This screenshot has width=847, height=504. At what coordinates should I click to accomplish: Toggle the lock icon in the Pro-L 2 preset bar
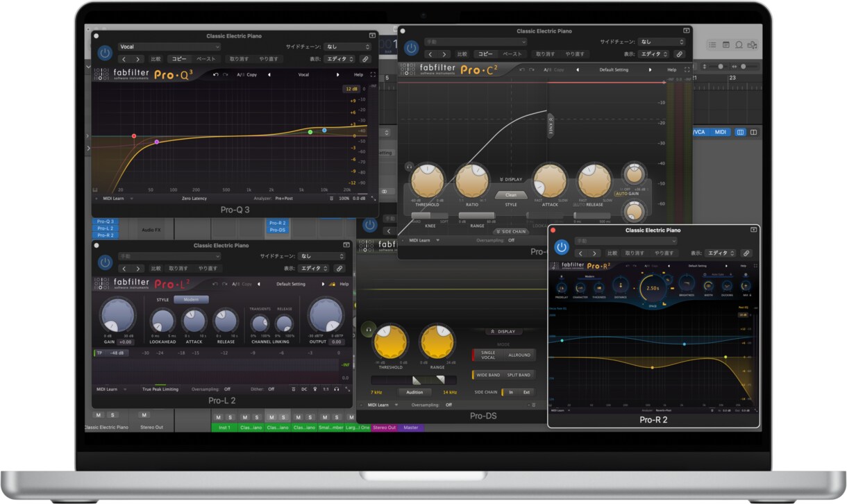pyautogui.click(x=333, y=284)
